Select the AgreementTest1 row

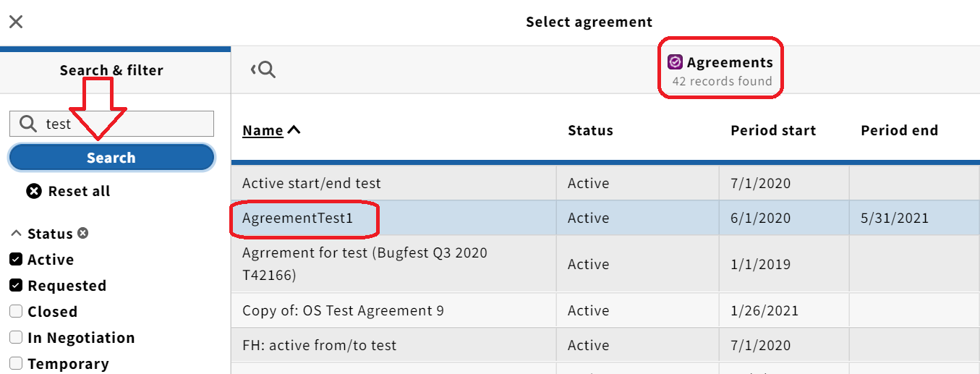[605, 218]
